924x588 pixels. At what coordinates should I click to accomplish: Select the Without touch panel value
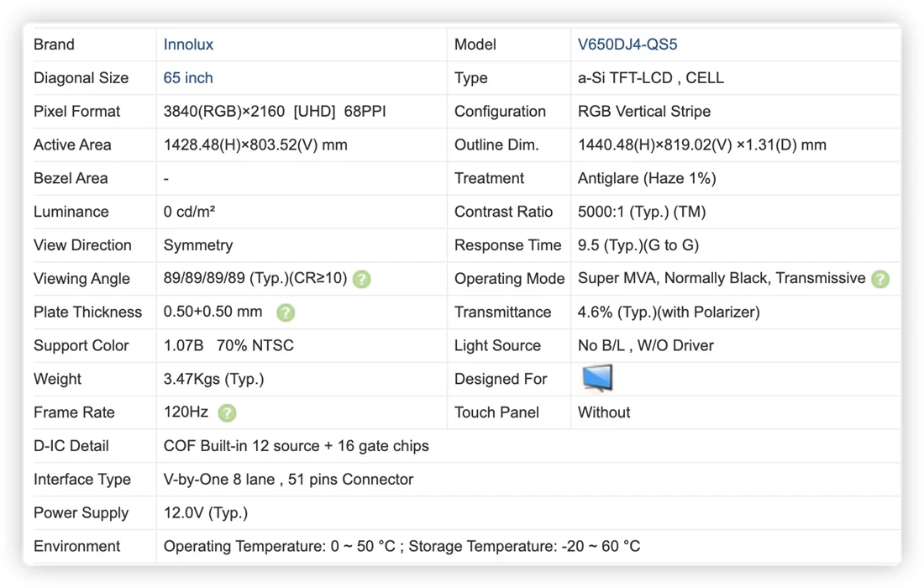pos(604,412)
